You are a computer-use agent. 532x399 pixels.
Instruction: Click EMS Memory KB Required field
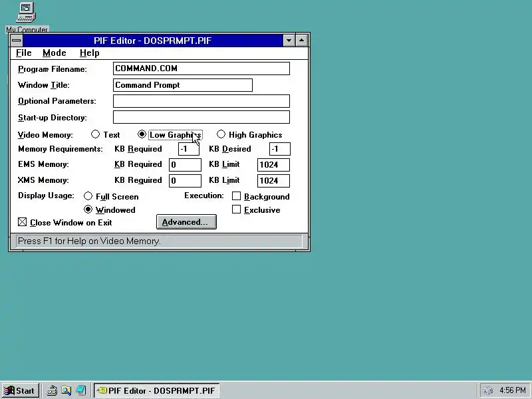pos(185,165)
